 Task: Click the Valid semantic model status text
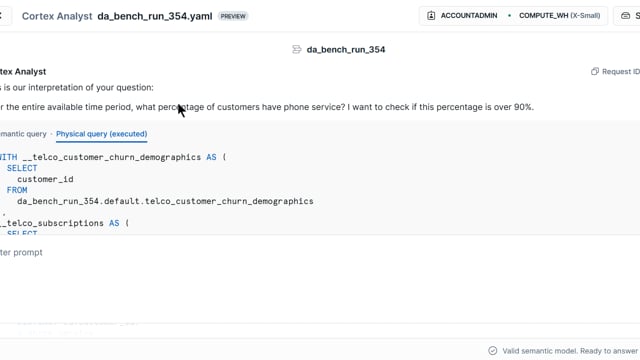tap(570, 351)
